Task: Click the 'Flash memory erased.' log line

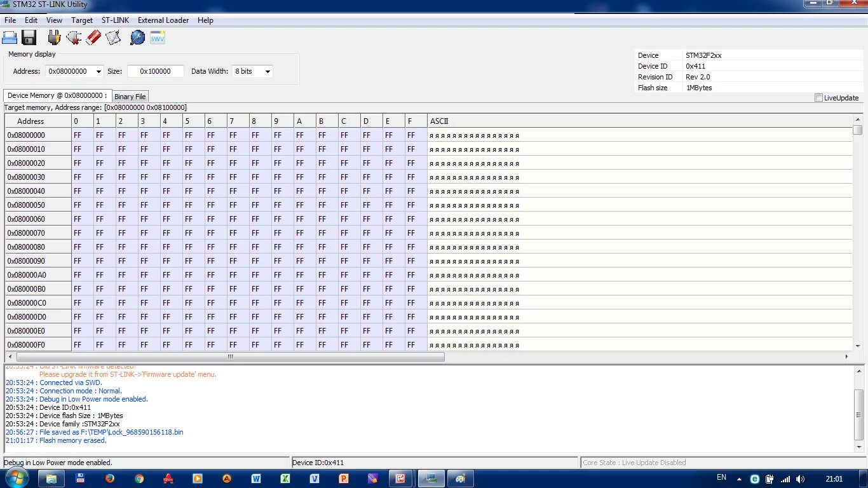Action: 56,440
